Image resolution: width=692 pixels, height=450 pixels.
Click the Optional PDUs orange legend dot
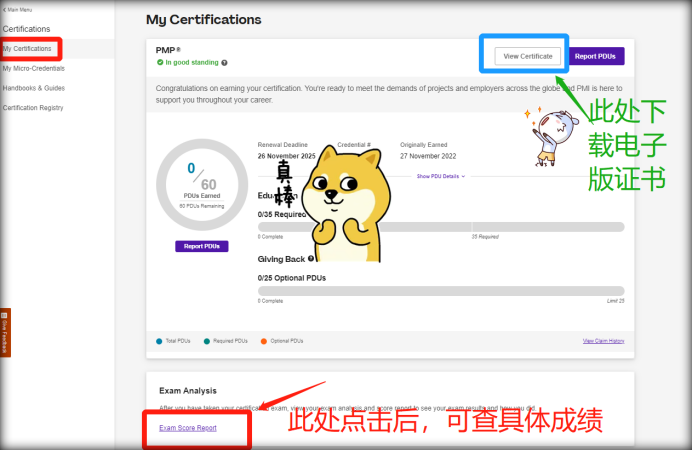click(263, 341)
